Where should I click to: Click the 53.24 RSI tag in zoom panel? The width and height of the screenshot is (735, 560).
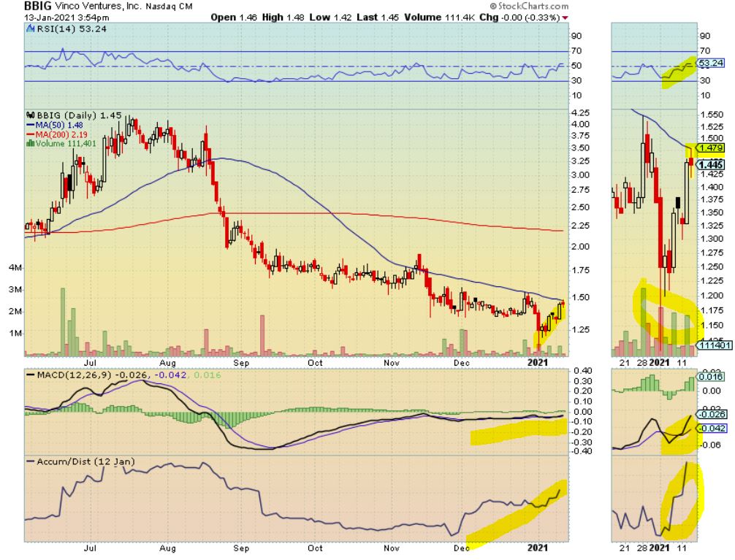pyautogui.click(x=711, y=64)
